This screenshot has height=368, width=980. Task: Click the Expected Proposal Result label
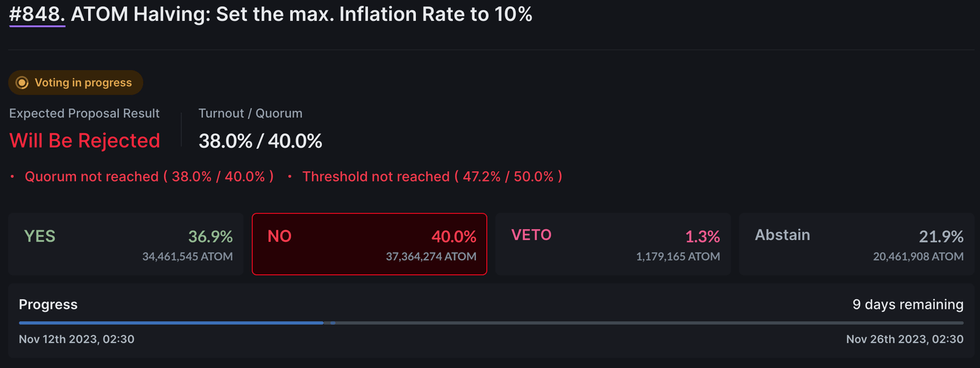tap(84, 114)
